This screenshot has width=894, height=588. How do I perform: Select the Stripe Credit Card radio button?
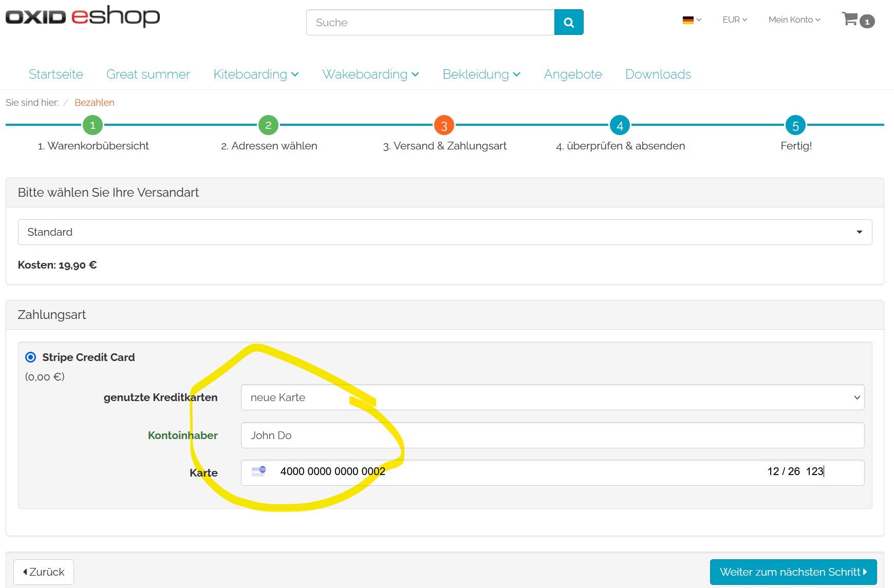31,357
